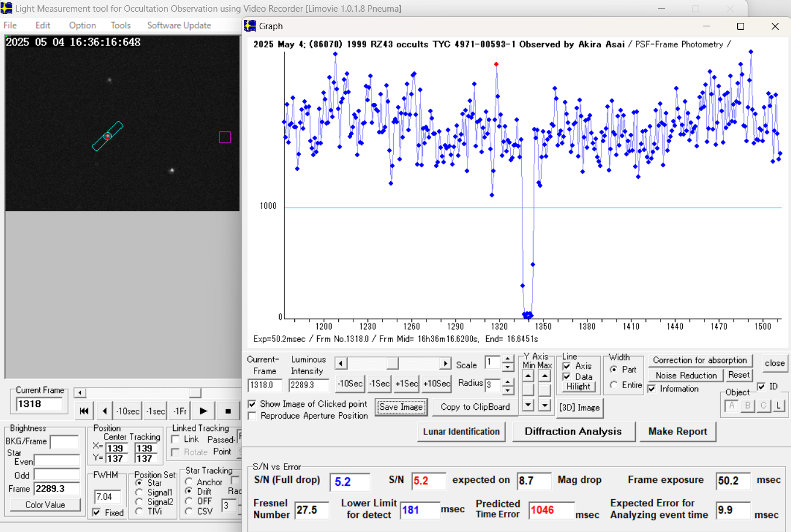This screenshot has width=791, height=532.
Task: Choose the Anchor star tracking option
Action: click(189, 482)
